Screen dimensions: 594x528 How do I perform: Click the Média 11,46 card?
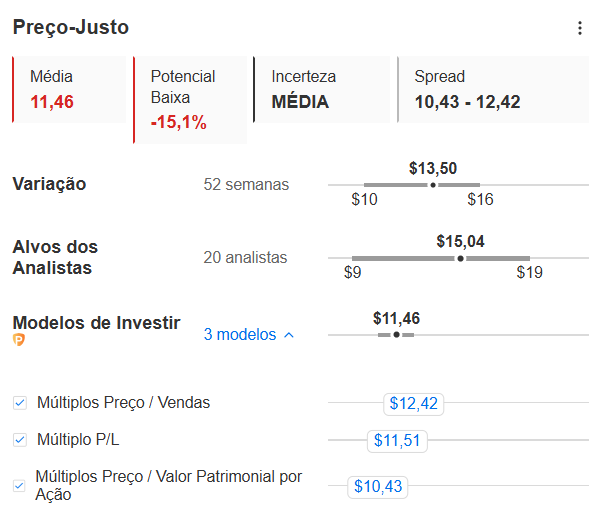(x=69, y=89)
